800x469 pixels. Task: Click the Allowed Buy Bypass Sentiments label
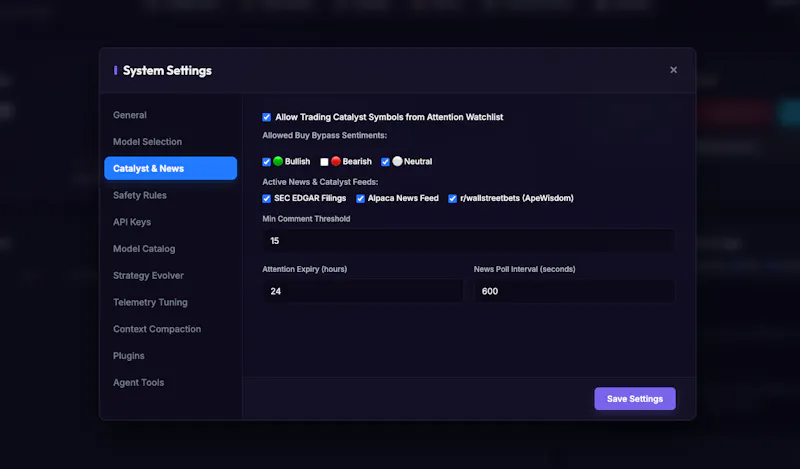324,135
